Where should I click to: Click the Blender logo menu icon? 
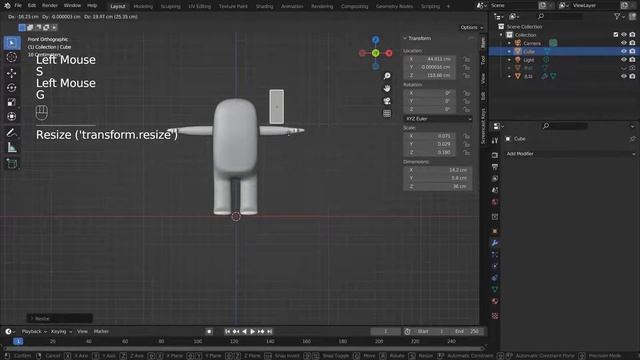click(x=7, y=6)
